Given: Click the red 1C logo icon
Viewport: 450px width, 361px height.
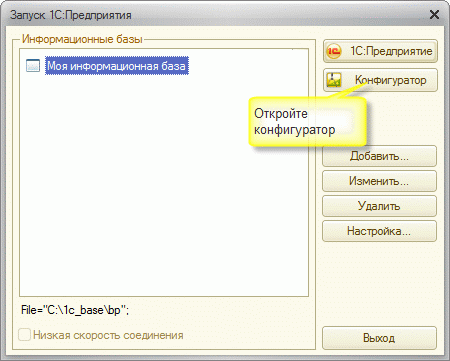Looking at the screenshot, I should click(333, 51).
